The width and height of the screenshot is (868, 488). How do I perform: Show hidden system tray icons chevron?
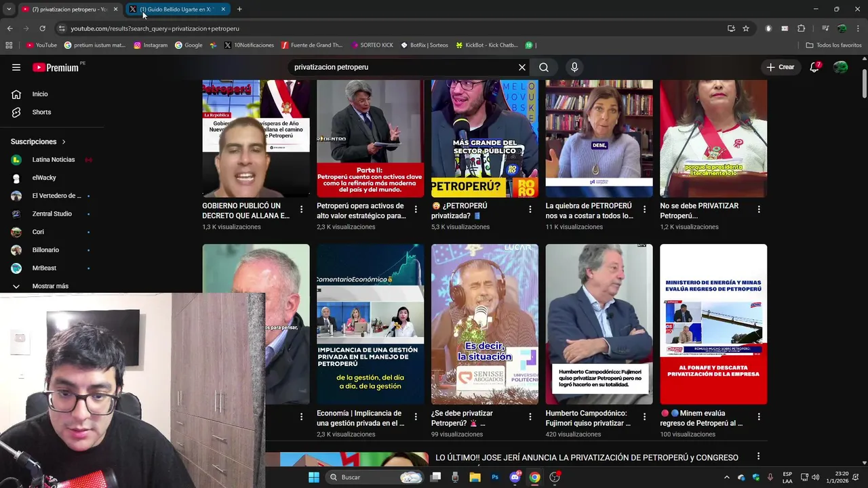tap(727, 477)
